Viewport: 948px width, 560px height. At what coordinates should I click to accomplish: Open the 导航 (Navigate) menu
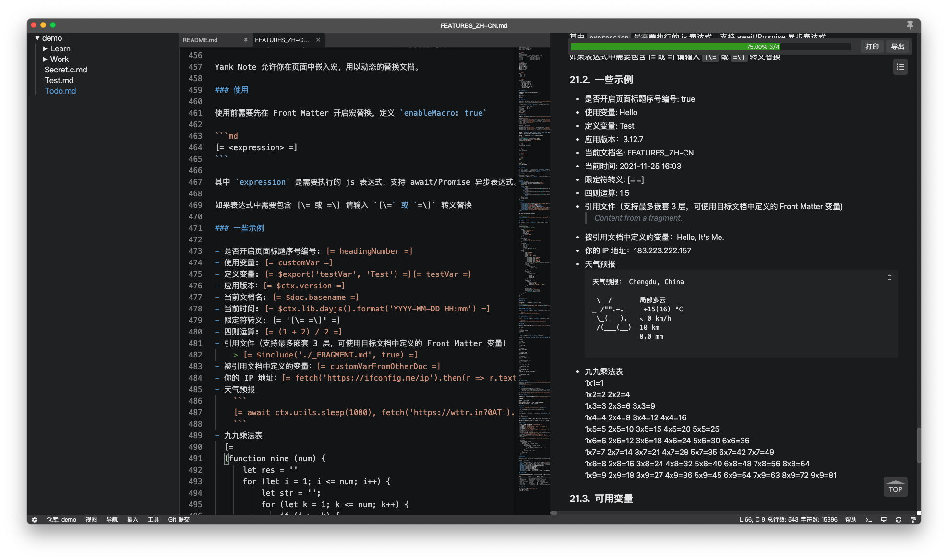[x=112, y=519]
